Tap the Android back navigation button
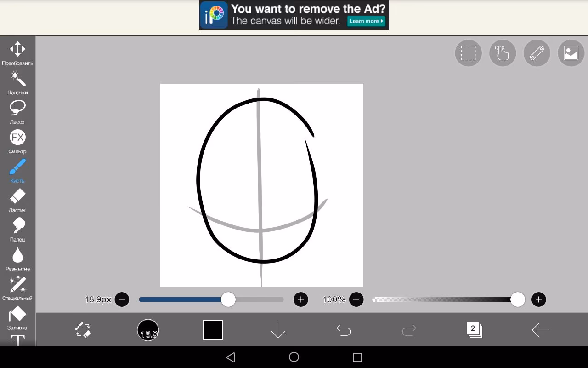This screenshot has height=368, width=588. [x=231, y=357]
